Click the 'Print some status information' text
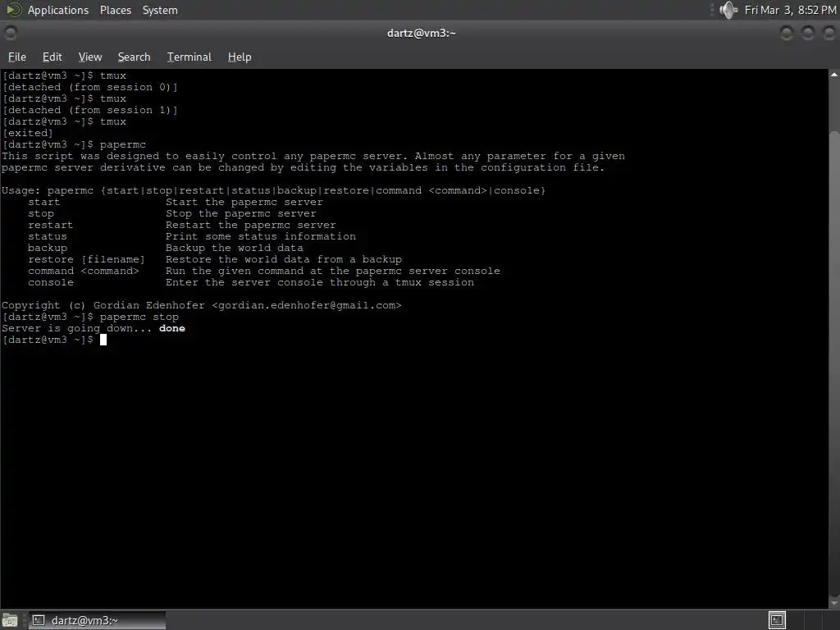Screen dimensions: 840x630 pos(260,236)
